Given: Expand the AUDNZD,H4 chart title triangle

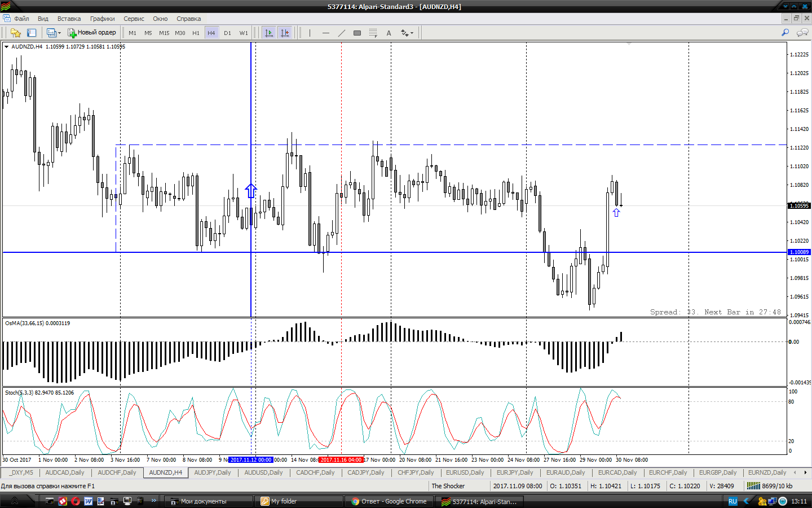Looking at the screenshot, I should click(x=6, y=47).
